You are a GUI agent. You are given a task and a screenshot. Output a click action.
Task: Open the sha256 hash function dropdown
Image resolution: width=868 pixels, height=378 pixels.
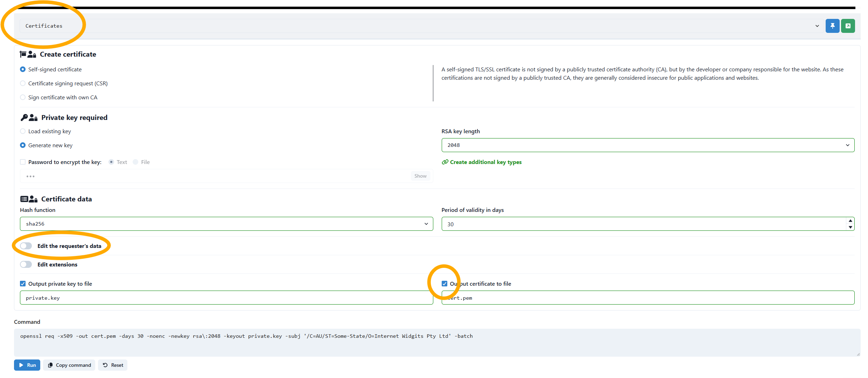tap(226, 224)
